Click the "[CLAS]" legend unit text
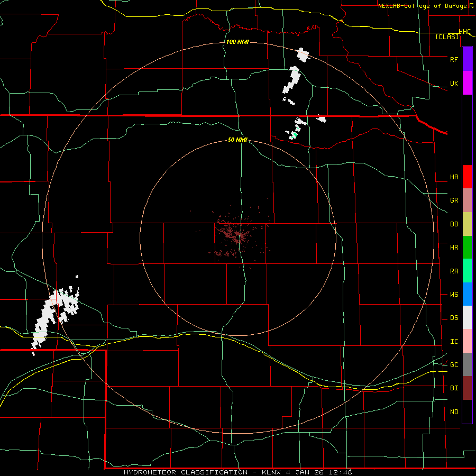This screenshot has height=476, width=476. (447, 37)
